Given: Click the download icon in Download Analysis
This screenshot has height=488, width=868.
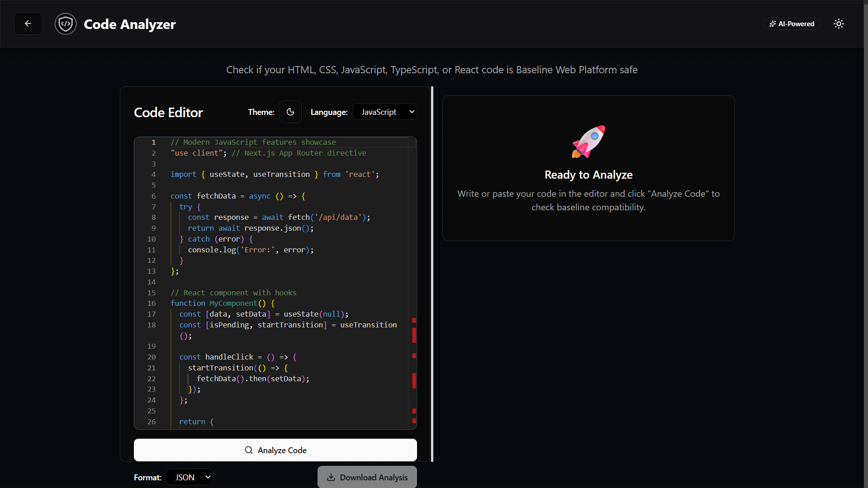Looking at the screenshot, I should click(x=331, y=477).
